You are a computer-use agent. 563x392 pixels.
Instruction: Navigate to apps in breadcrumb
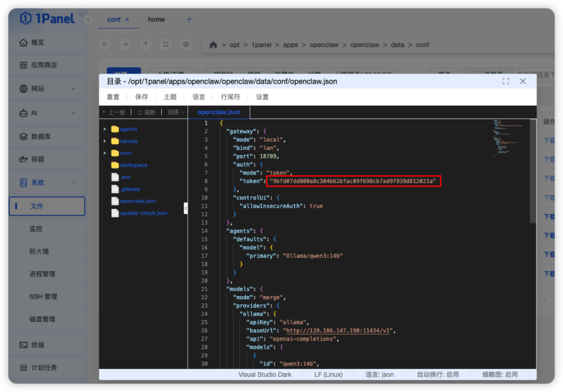[x=290, y=45]
